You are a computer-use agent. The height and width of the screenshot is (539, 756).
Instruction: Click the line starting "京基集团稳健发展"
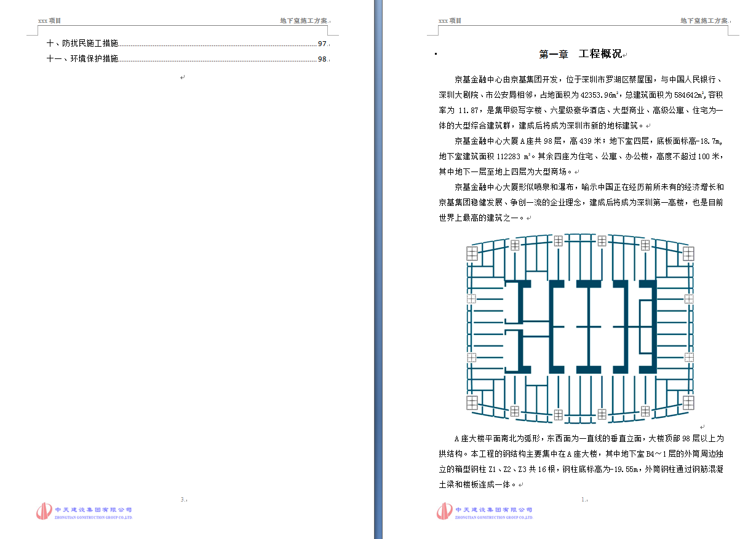(x=581, y=202)
